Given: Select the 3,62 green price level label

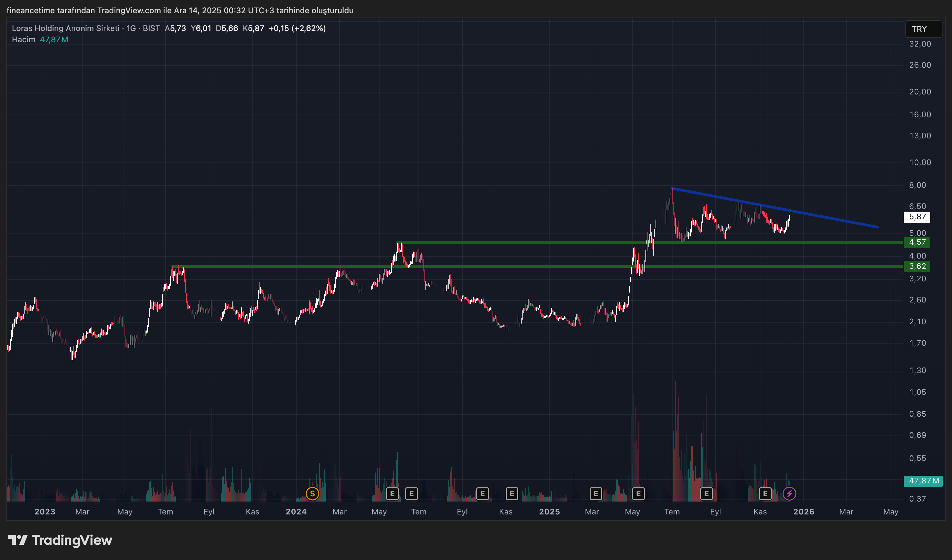Looking at the screenshot, I should click(x=917, y=266).
